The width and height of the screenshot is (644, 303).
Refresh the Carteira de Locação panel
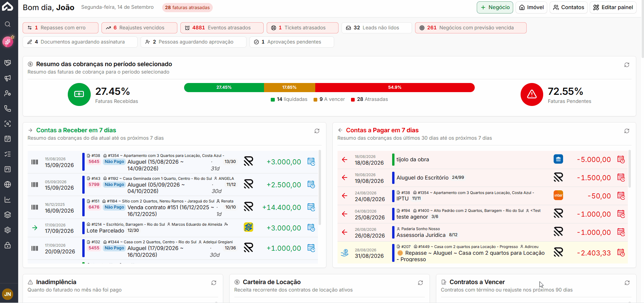pyautogui.click(x=420, y=283)
